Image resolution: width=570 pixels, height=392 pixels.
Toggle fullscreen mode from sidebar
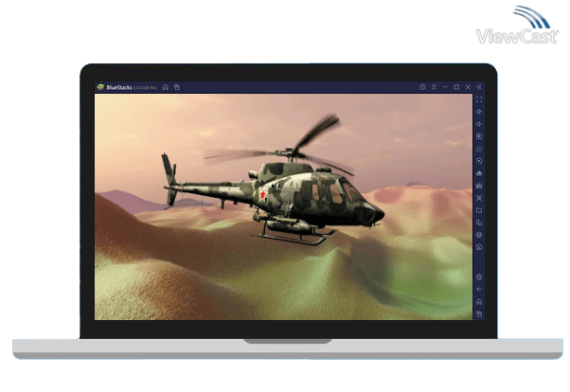tap(479, 99)
